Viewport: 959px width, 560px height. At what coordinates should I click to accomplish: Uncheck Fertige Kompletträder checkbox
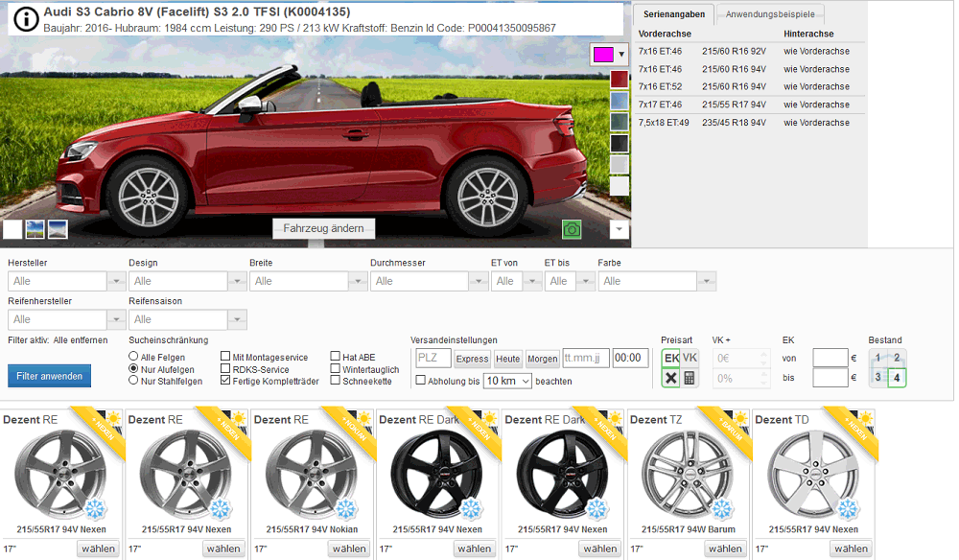(x=225, y=381)
